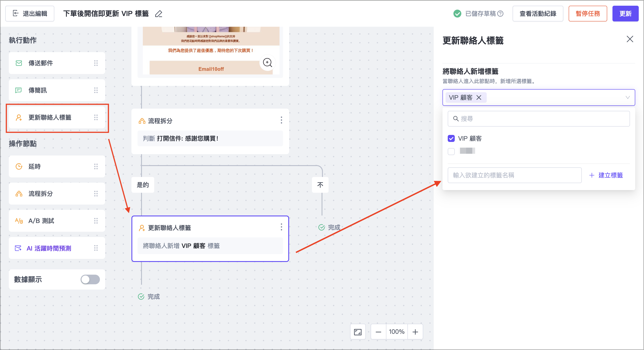Toggle the 數據顯示 switch

90,279
